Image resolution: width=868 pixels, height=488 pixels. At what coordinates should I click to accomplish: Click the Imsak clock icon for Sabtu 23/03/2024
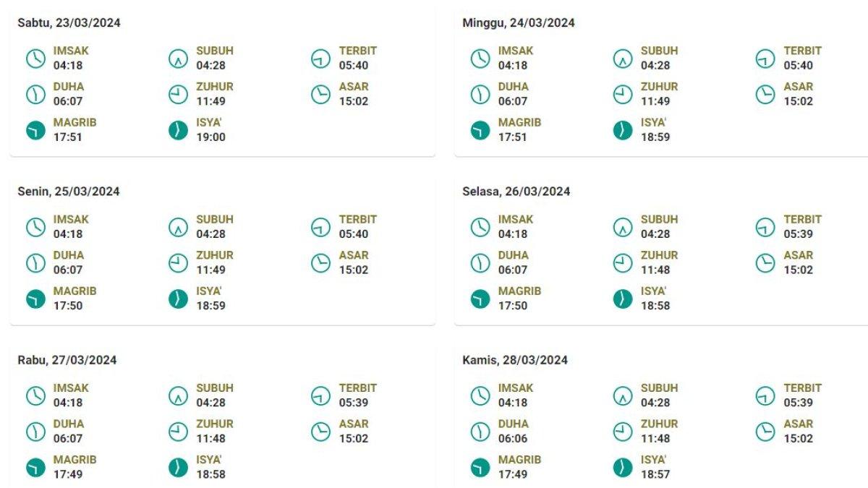click(x=35, y=59)
